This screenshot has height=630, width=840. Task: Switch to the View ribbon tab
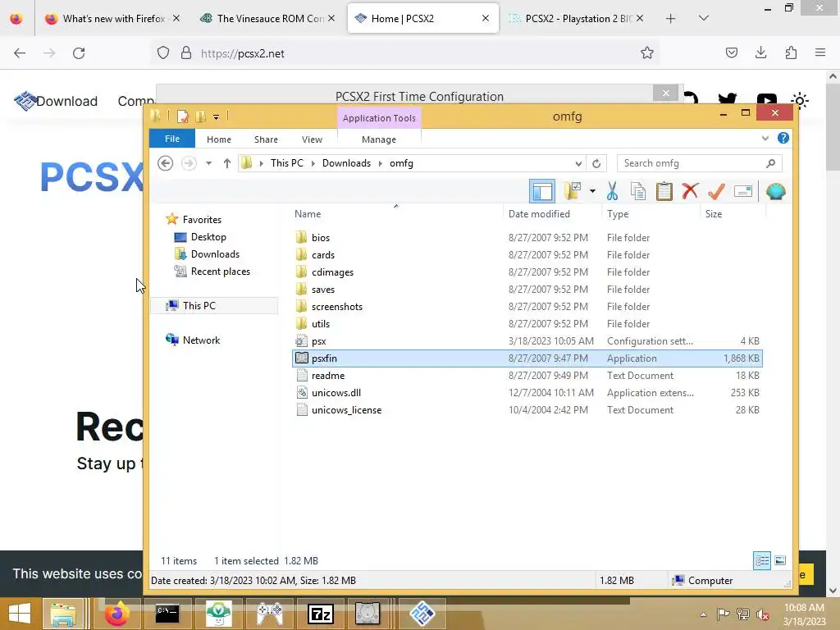tap(312, 139)
